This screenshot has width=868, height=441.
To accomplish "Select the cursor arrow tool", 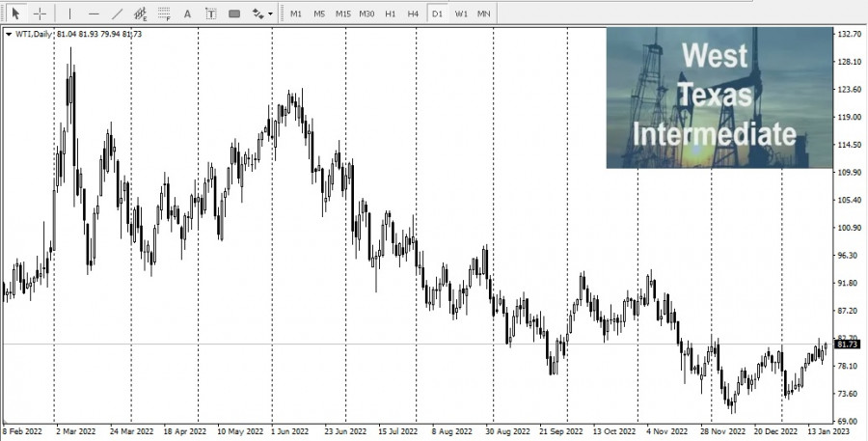I will pos(15,14).
